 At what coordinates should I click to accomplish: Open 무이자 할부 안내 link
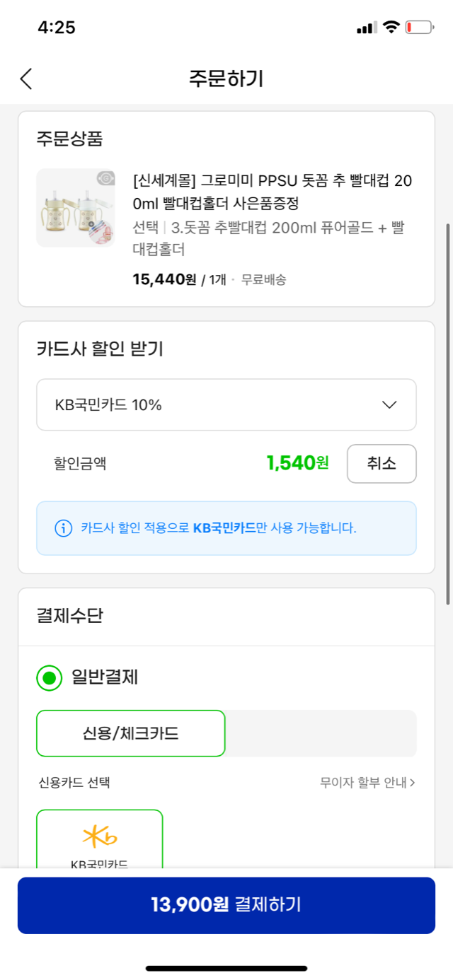pos(367,783)
